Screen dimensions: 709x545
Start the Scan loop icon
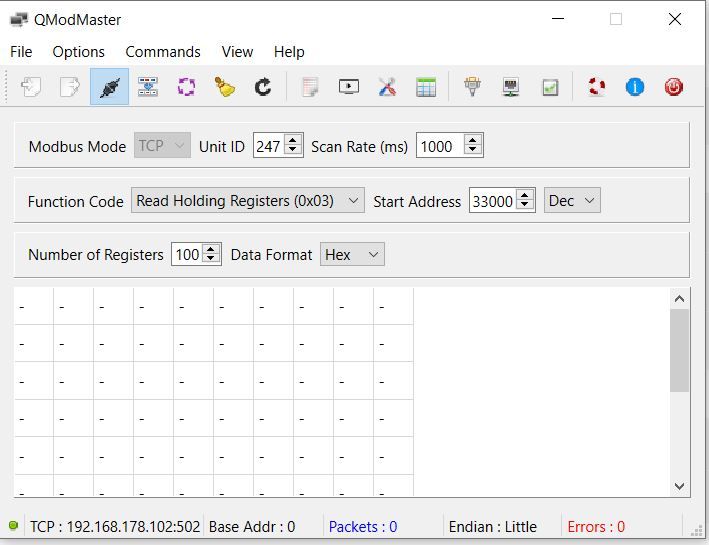[186, 86]
